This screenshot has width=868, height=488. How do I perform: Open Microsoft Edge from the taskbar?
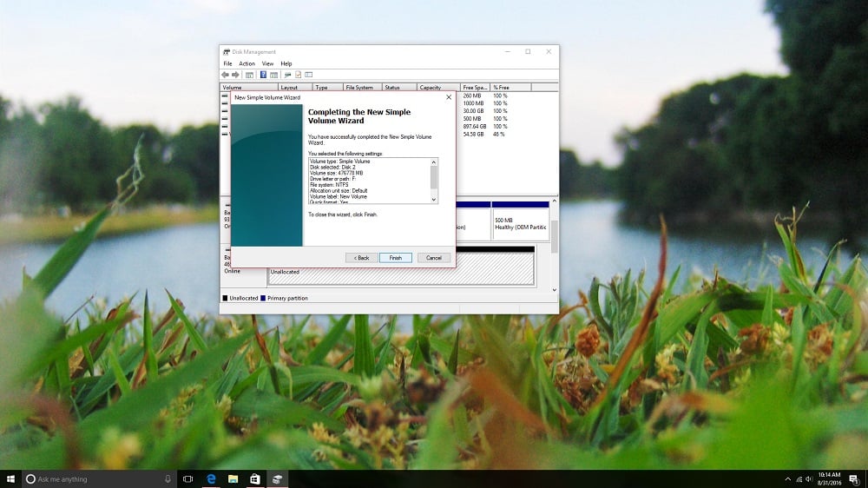211,478
